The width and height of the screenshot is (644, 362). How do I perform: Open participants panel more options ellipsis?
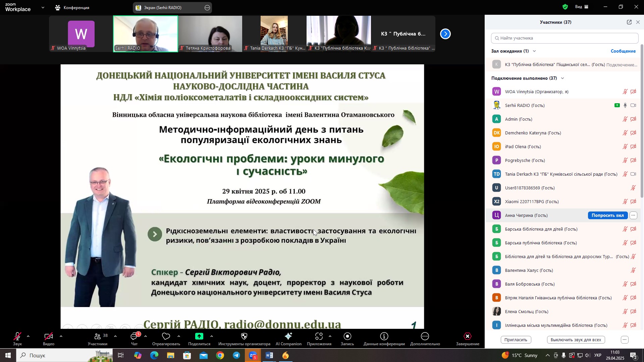click(x=625, y=340)
